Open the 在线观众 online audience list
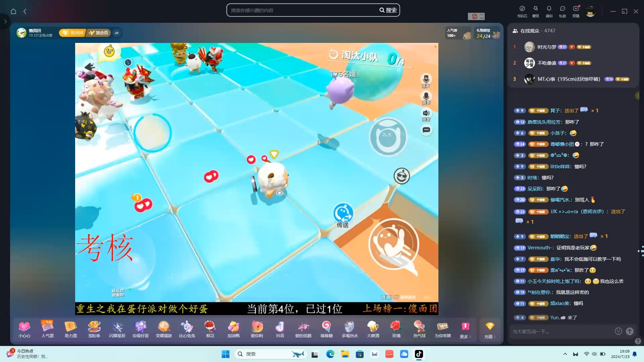 534,31
